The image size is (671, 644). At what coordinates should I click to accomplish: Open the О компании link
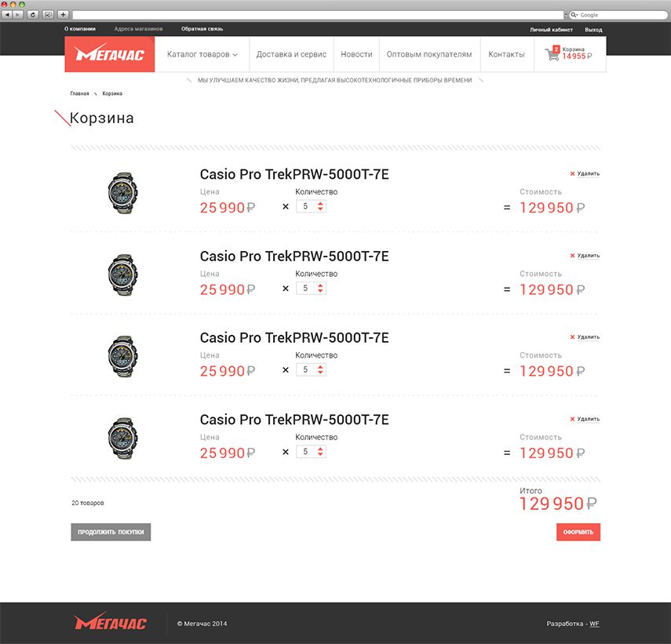click(80, 29)
